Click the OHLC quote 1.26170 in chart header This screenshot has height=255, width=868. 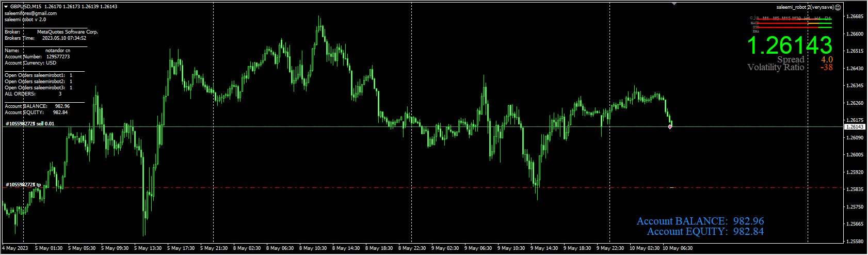[x=53, y=7]
